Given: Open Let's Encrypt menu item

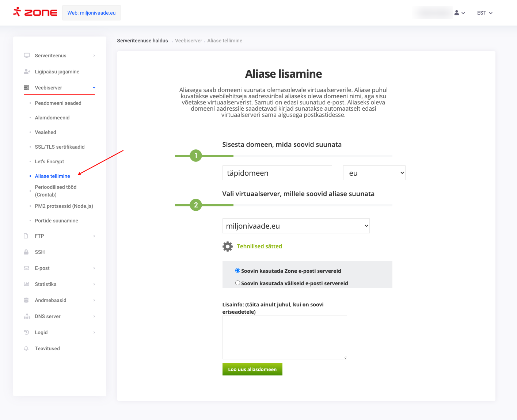Looking at the screenshot, I should pos(49,161).
